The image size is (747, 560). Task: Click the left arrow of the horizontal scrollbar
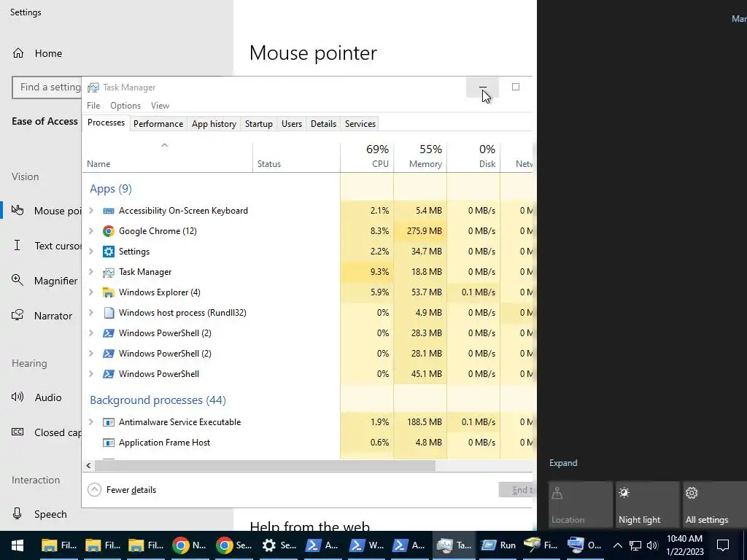pyautogui.click(x=88, y=465)
